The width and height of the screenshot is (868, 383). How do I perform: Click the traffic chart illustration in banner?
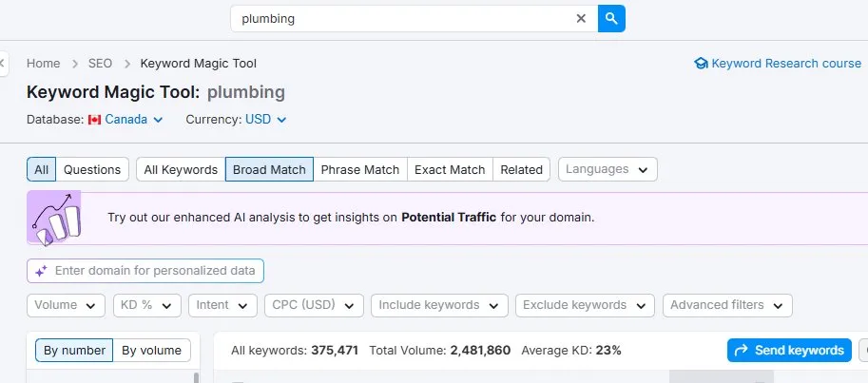tap(55, 218)
